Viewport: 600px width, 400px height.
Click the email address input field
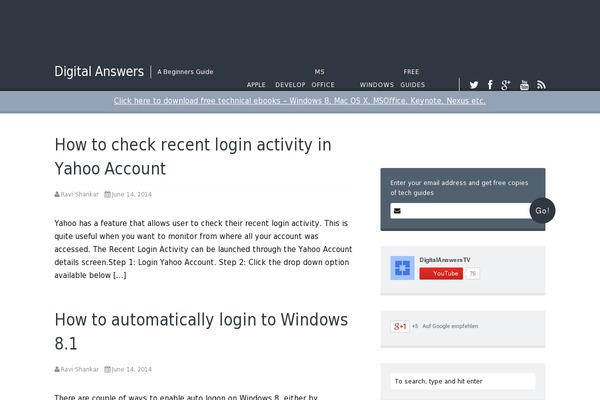click(460, 211)
